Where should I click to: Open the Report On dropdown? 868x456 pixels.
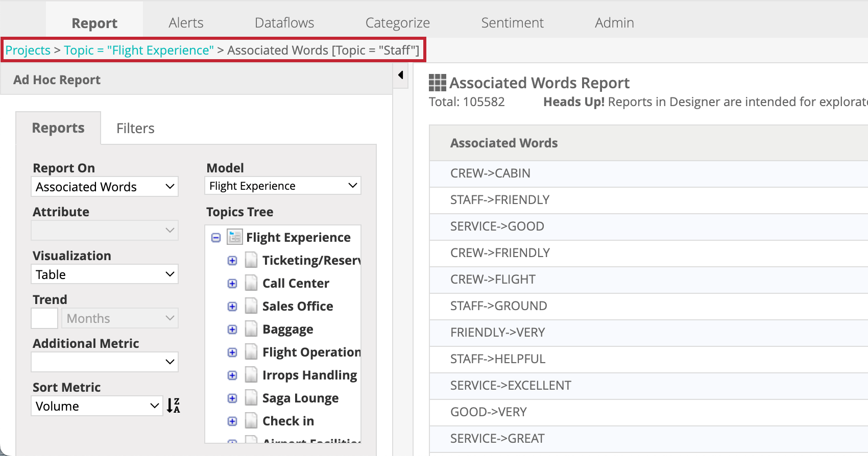click(x=105, y=187)
